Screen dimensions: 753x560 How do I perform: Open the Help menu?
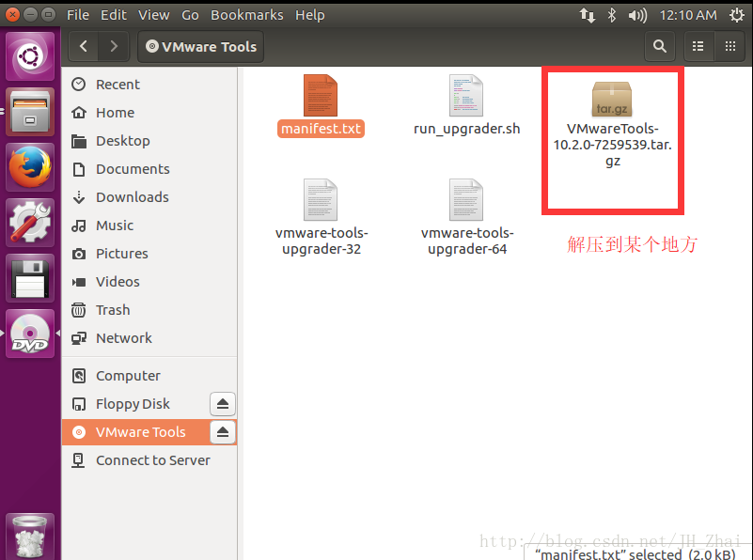click(309, 15)
